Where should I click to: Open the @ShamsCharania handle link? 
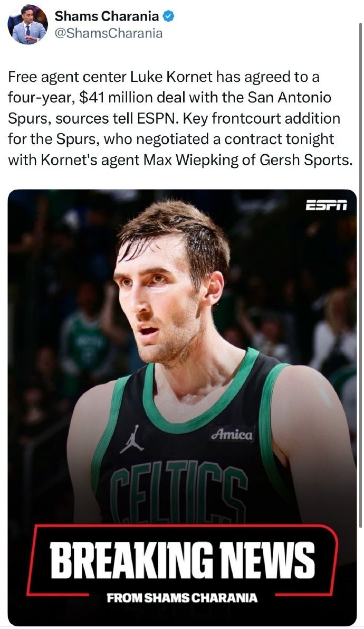click(108, 33)
